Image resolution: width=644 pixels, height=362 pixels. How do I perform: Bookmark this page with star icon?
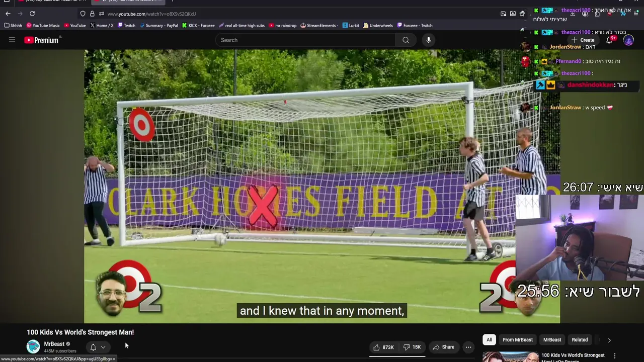522,14
